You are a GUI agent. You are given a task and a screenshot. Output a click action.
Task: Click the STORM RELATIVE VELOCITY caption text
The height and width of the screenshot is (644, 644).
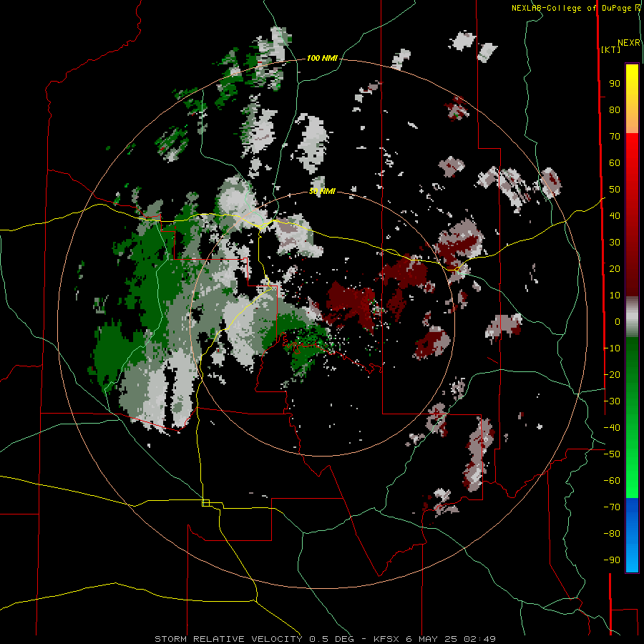[x=228, y=639]
